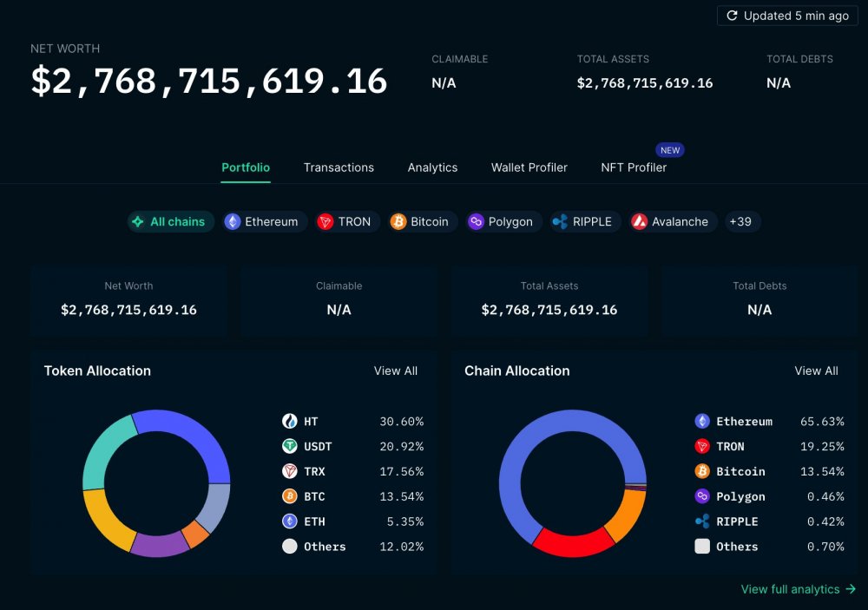Screen dimensions: 868x610
Task: Open the View full analytics link
Action: 799,589
